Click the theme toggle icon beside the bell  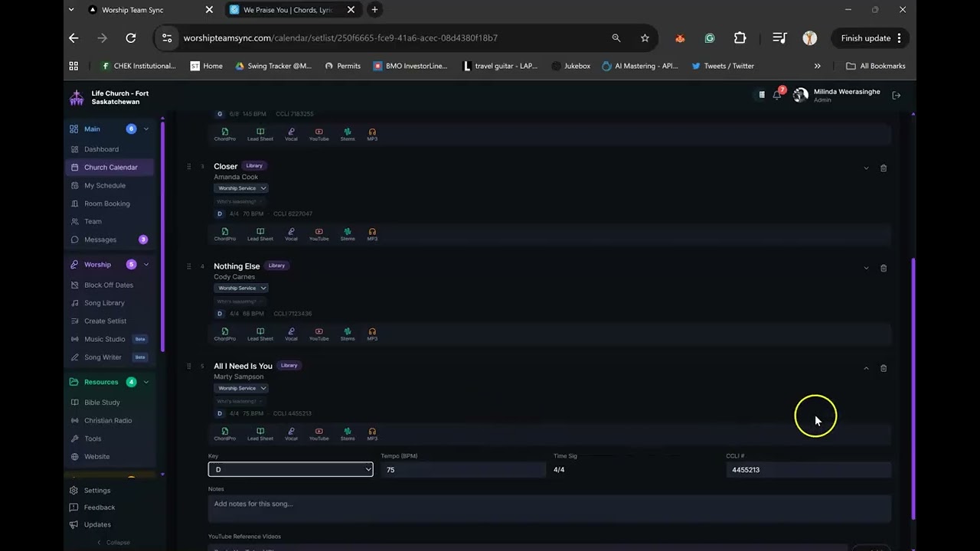coord(762,95)
